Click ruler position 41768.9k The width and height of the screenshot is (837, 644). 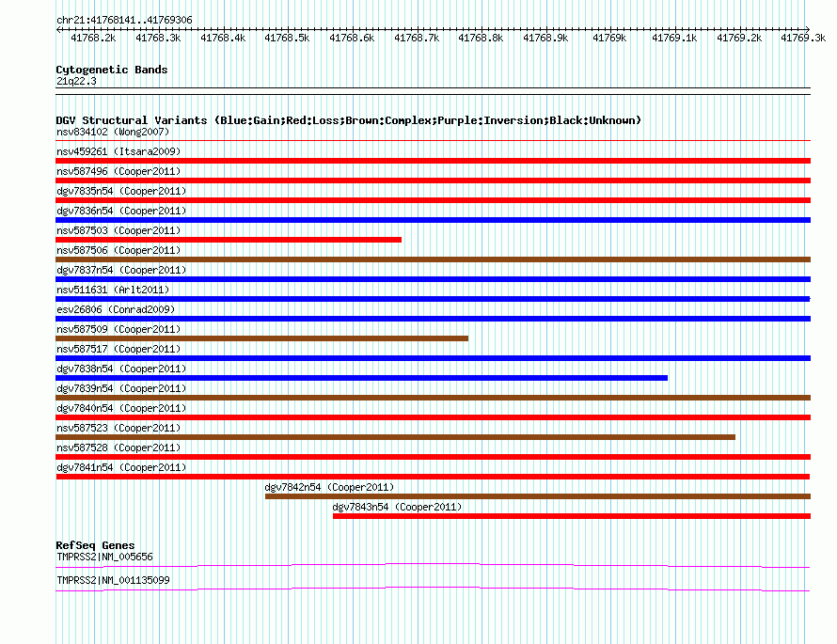(x=545, y=38)
